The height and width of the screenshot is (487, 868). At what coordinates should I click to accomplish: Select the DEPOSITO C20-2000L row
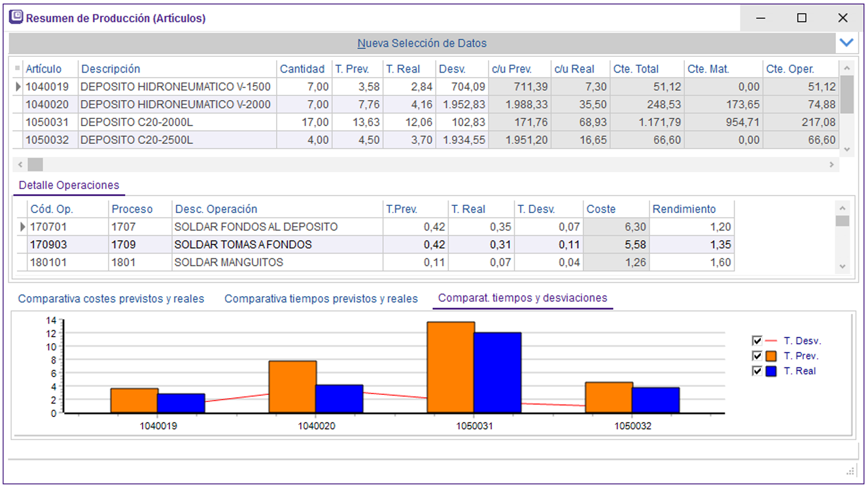(137, 122)
